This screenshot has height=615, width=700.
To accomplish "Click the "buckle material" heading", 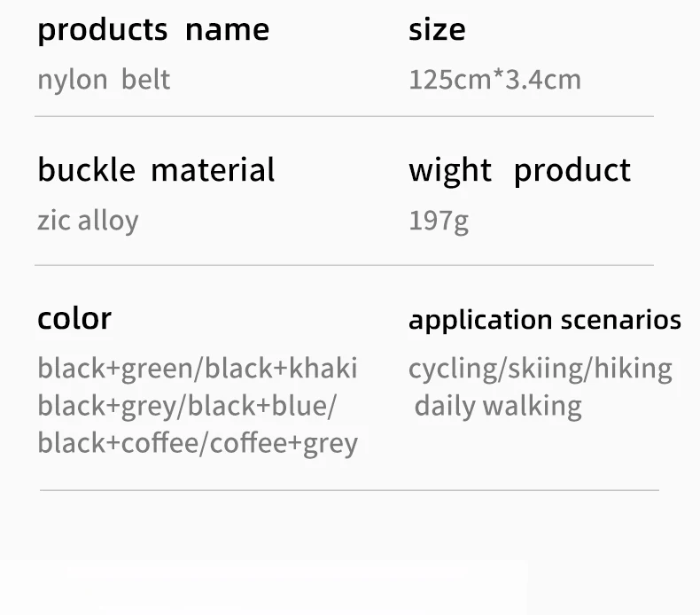I will [x=156, y=169].
